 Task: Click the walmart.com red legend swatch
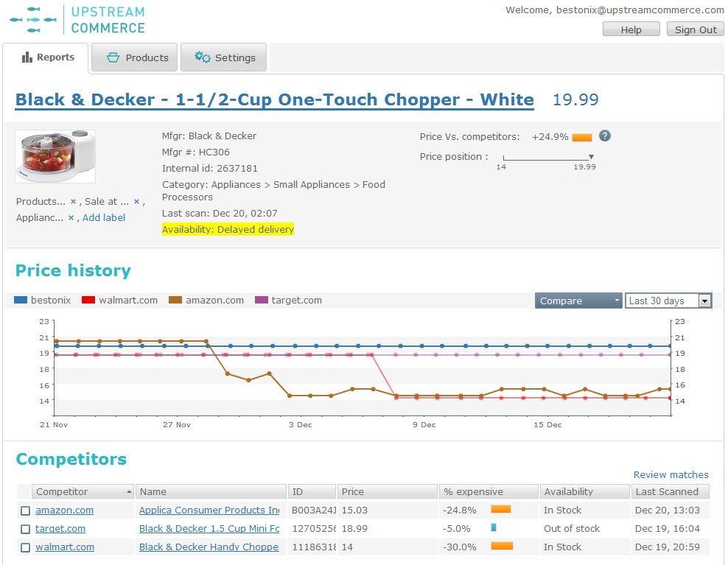(x=88, y=301)
